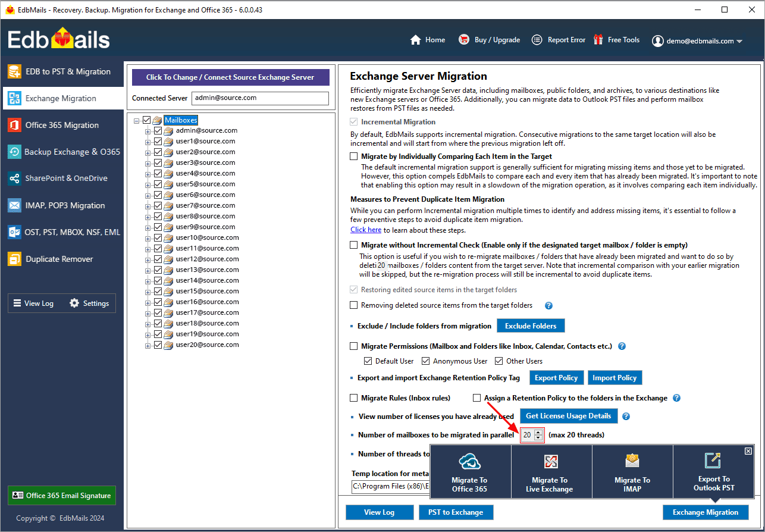765x532 pixels.
Task: Open Backup Exchange & O365 section
Action: tap(62, 152)
